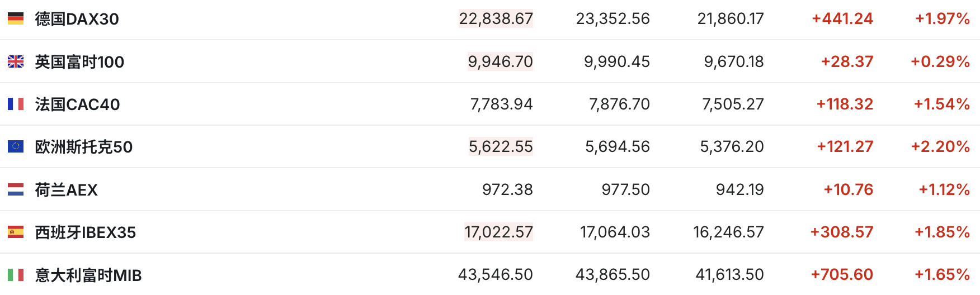Click the UK flag icon

[x=16, y=61]
